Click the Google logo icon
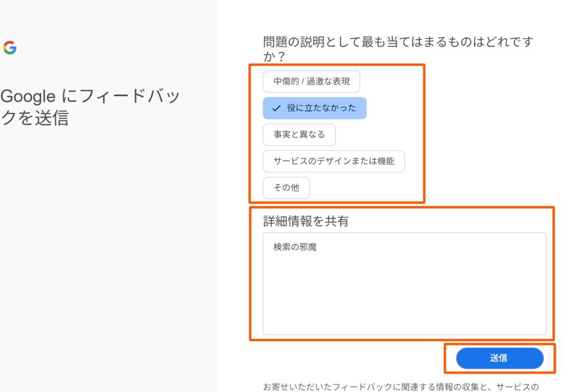The width and height of the screenshot is (572, 392). pyautogui.click(x=10, y=47)
